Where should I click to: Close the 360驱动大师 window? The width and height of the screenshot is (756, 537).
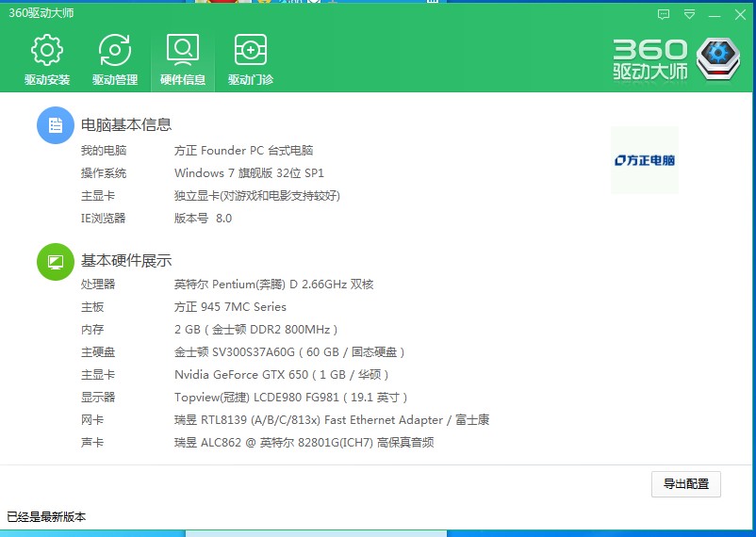(740, 15)
